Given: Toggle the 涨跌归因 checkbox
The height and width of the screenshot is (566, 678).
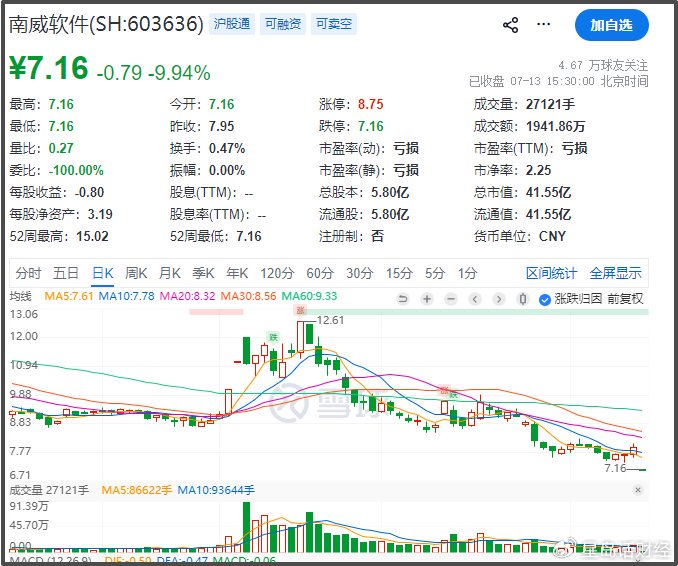Looking at the screenshot, I should coord(545,299).
